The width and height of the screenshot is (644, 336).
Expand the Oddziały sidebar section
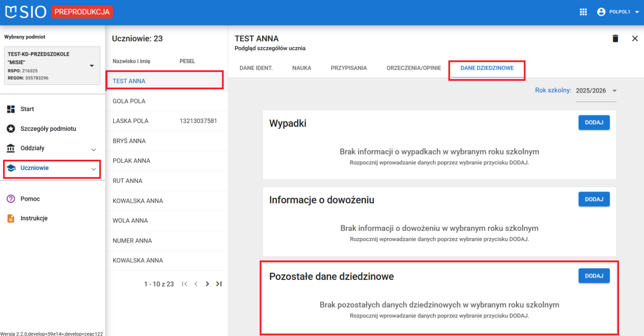[x=93, y=149]
